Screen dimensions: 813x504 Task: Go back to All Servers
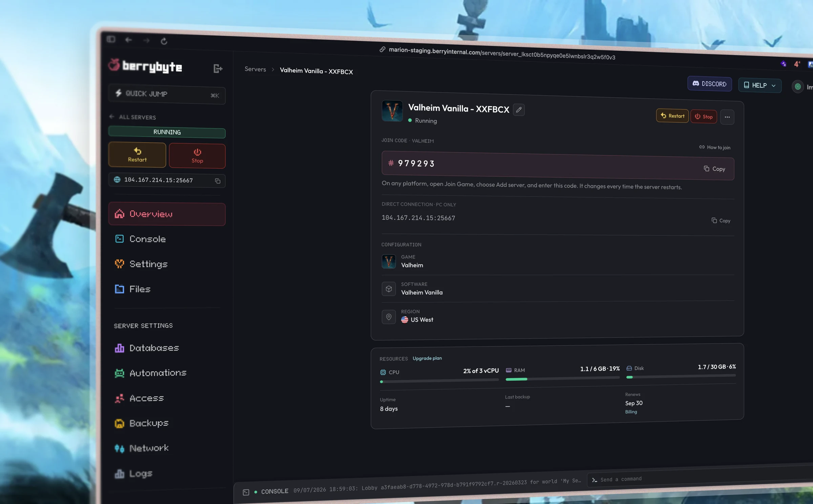coord(133,117)
